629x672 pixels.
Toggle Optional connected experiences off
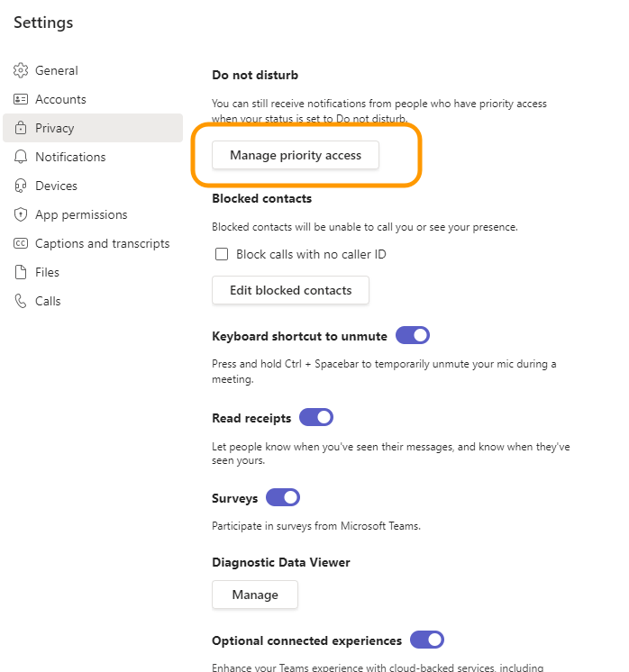coord(427,640)
